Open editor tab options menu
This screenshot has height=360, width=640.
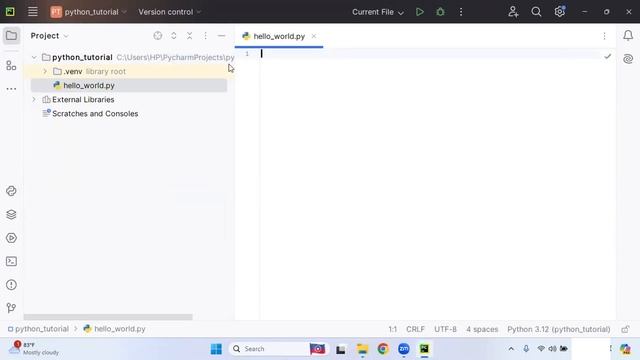tap(604, 36)
